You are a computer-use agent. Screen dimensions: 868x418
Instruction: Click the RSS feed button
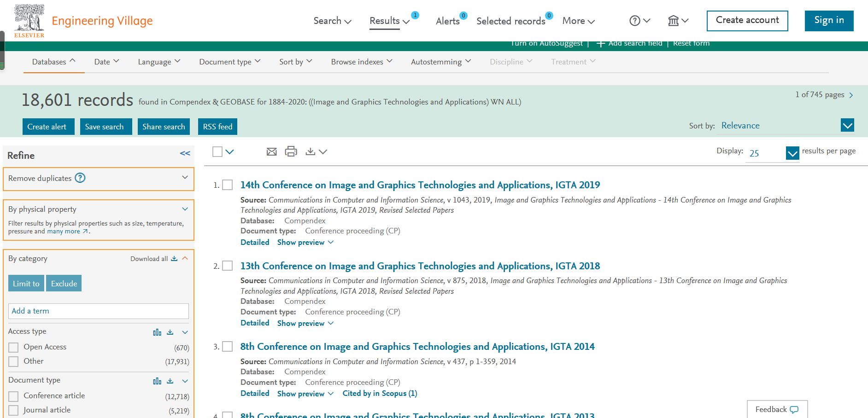click(x=217, y=127)
